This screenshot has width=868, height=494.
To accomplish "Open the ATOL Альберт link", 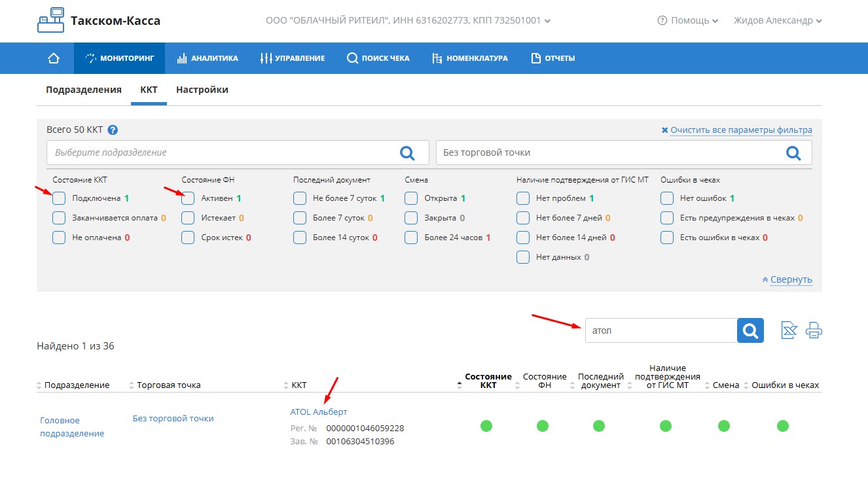I will 319,412.
